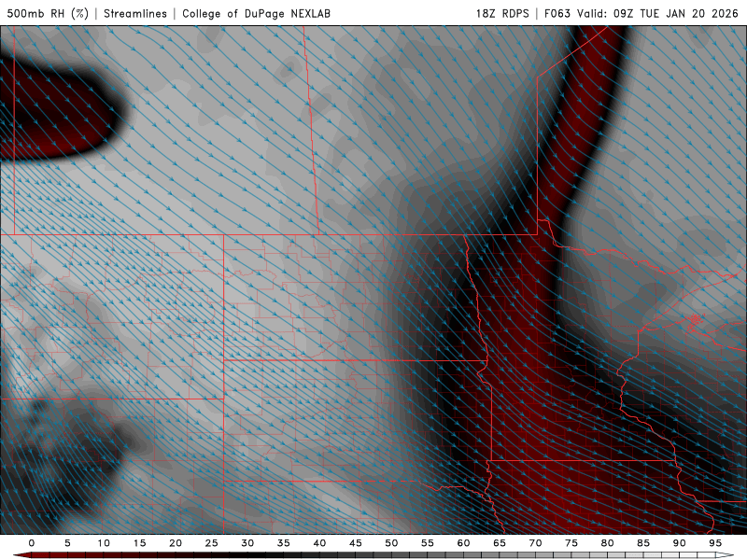Screen dimensions: 747x560
Task: Click the "35" color scale label
Action: click(284, 543)
